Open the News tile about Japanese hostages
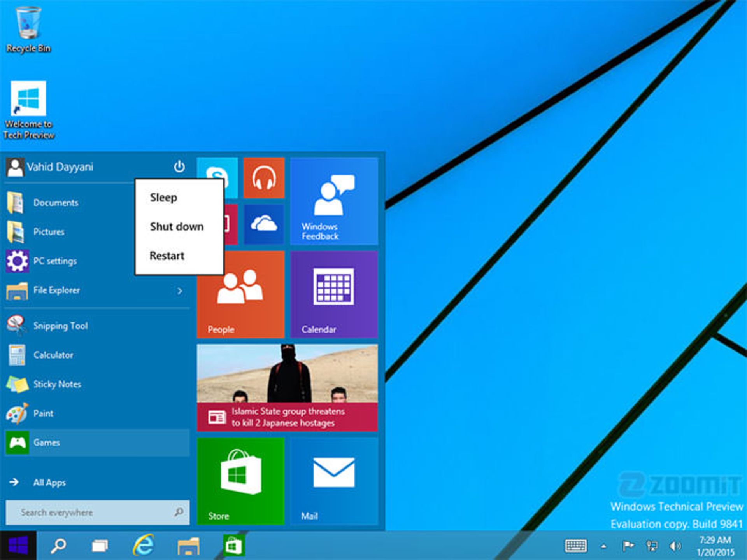 [x=287, y=388]
